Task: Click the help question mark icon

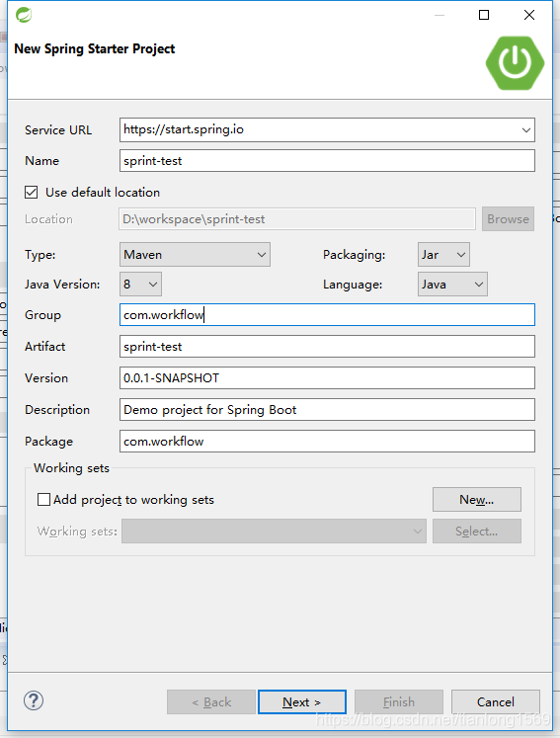Action: [34, 700]
